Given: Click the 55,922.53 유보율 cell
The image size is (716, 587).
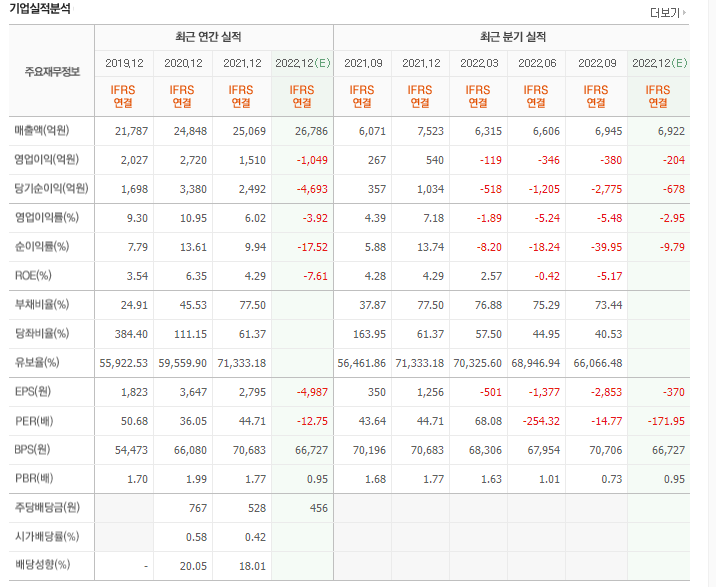Looking at the screenshot, I should coord(126,363).
